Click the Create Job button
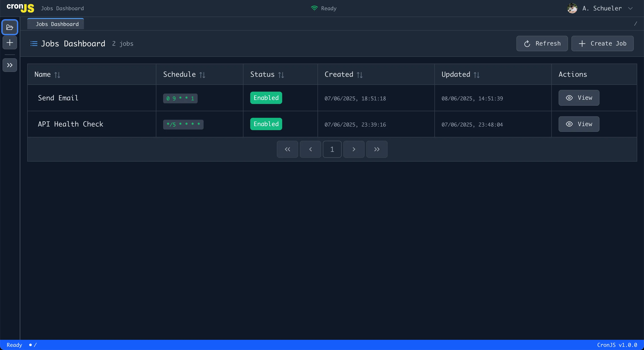 click(x=602, y=43)
